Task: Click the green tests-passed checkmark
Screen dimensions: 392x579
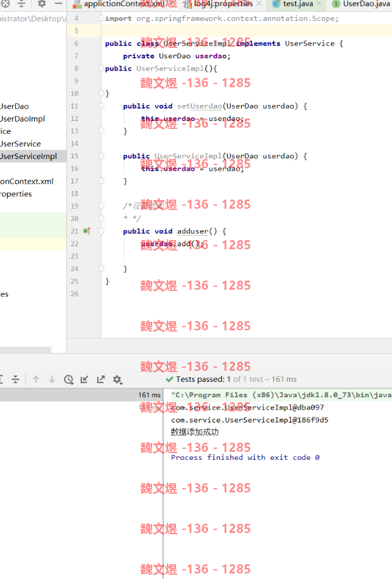Action: (170, 379)
